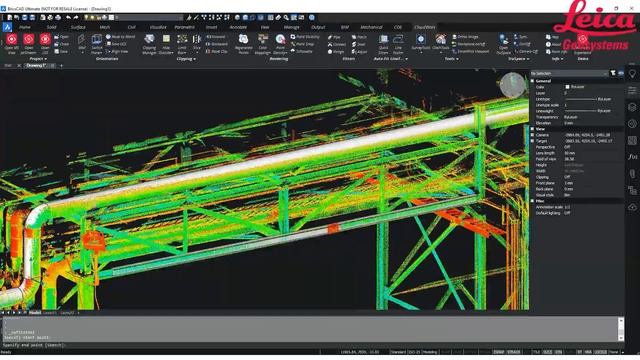The width and height of the screenshot is (640, 360).
Task: Open the Color Mapping tool
Action: pyautogui.click(x=263, y=44)
